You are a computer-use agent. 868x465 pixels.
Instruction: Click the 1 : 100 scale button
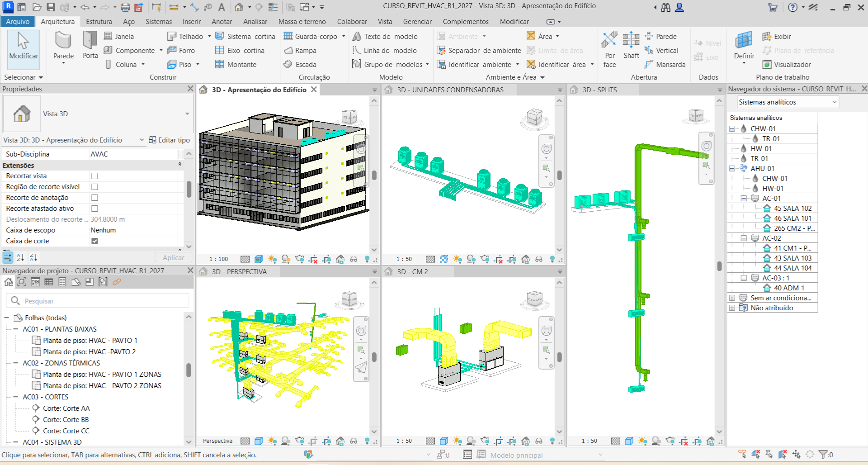[x=219, y=259]
